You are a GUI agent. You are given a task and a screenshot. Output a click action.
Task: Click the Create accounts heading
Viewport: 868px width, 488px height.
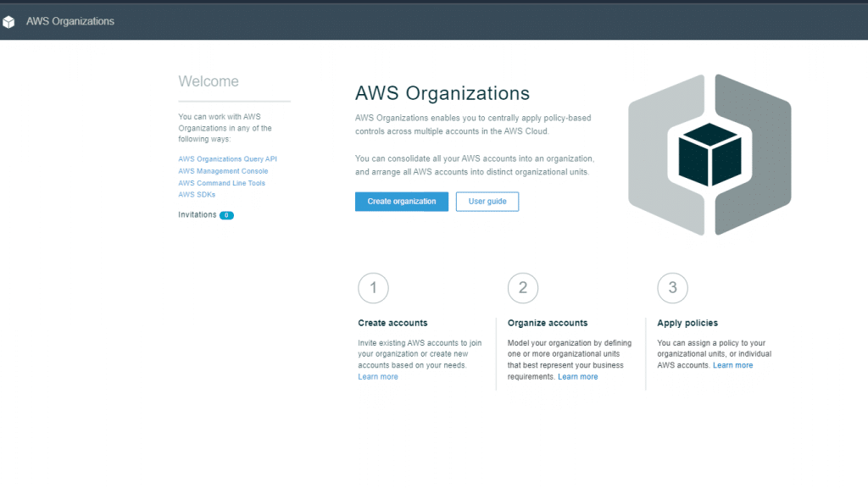[x=392, y=323]
